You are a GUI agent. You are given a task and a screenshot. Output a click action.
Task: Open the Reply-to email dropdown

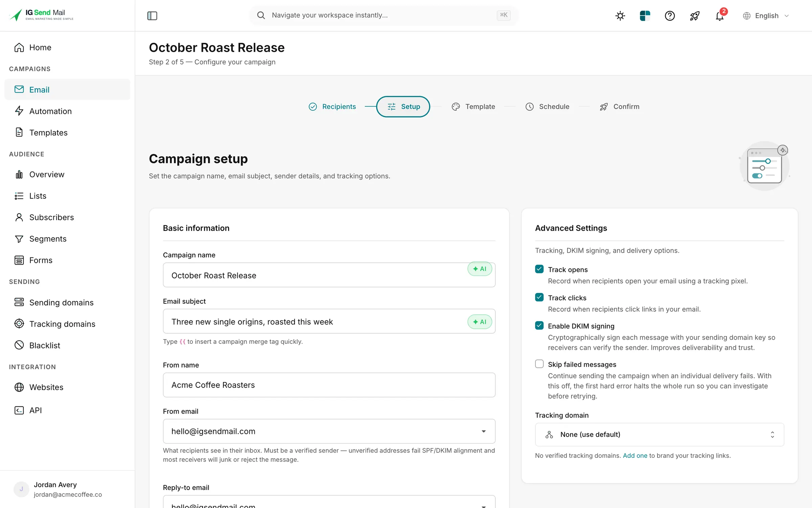329,502
